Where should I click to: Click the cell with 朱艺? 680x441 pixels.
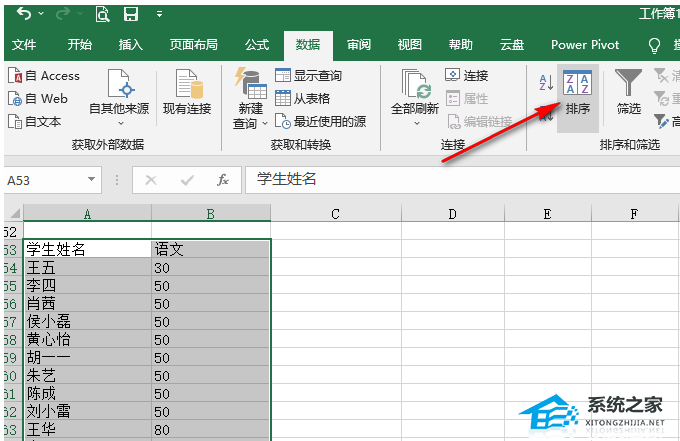[x=87, y=376]
